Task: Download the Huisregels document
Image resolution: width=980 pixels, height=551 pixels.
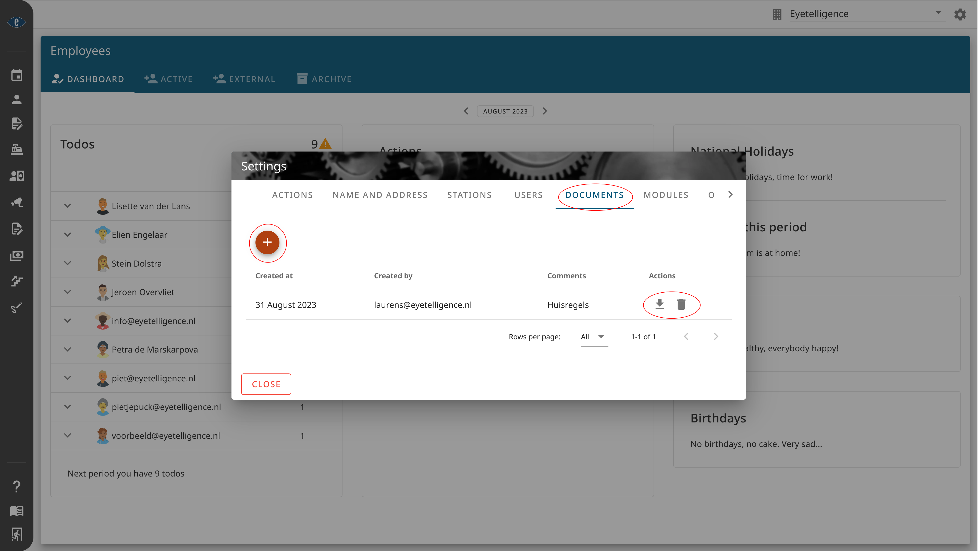Action: click(x=659, y=304)
